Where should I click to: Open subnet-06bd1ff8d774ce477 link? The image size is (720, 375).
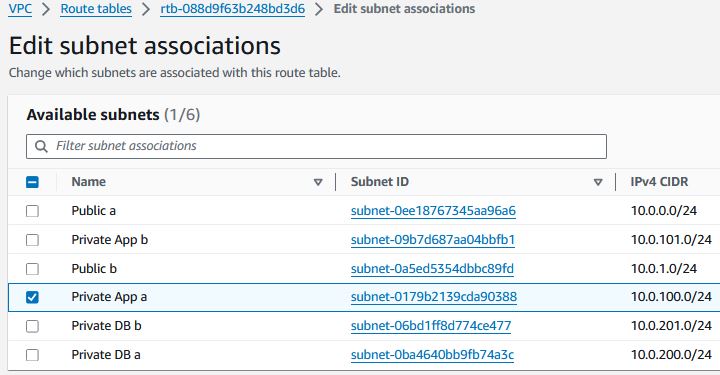(431, 326)
